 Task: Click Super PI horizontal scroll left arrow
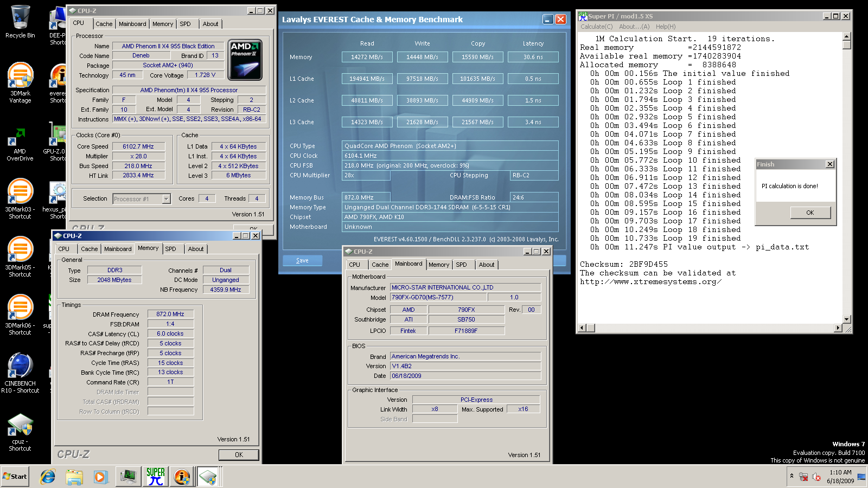583,328
